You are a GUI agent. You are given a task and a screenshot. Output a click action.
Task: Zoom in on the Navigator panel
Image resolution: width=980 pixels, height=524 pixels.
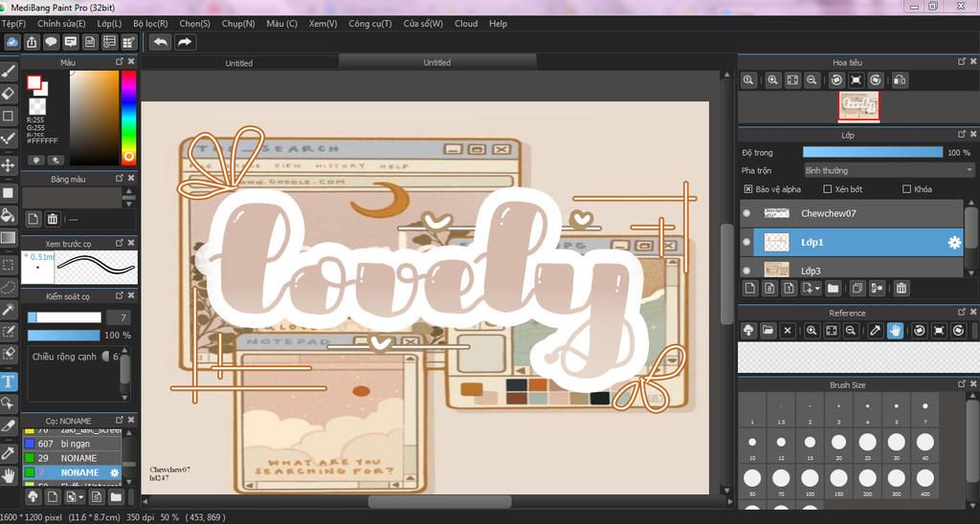tap(773, 80)
